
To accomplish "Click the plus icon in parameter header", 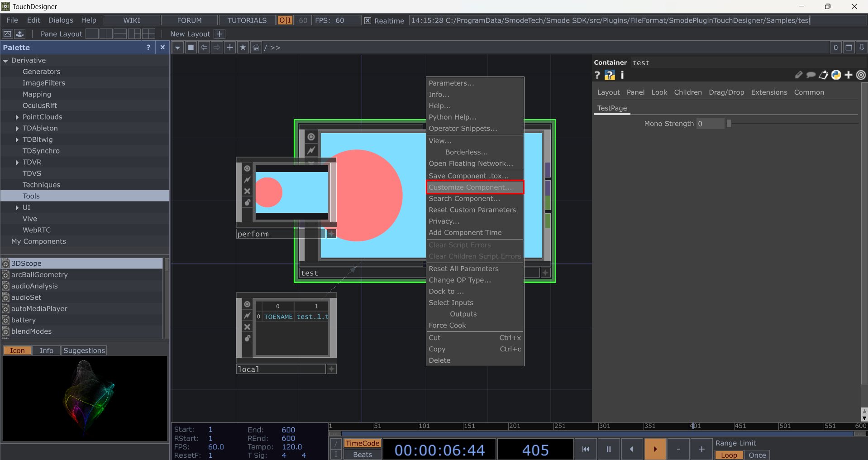I will (x=849, y=75).
